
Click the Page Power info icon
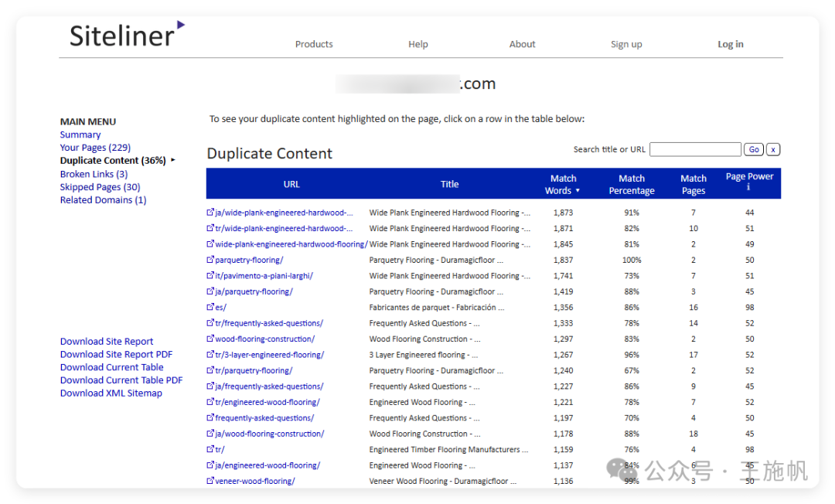(748, 187)
